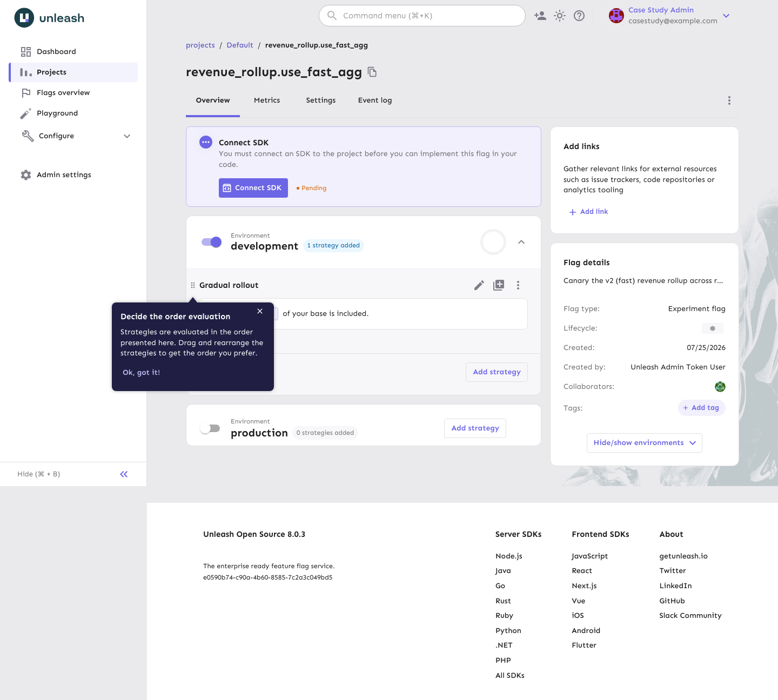The height and width of the screenshot is (700, 778).
Task: Open the Go SDK link
Action: pos(500,586)
